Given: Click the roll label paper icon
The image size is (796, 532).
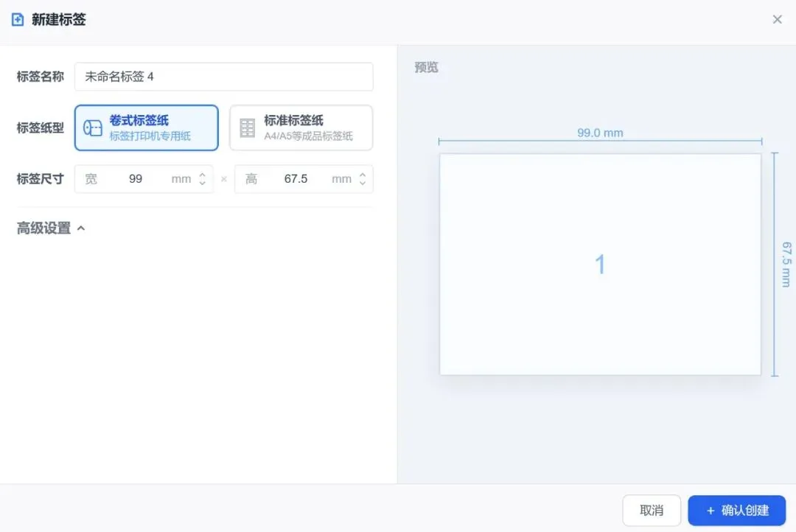Looking at the screenshot, I should [93, 128].
